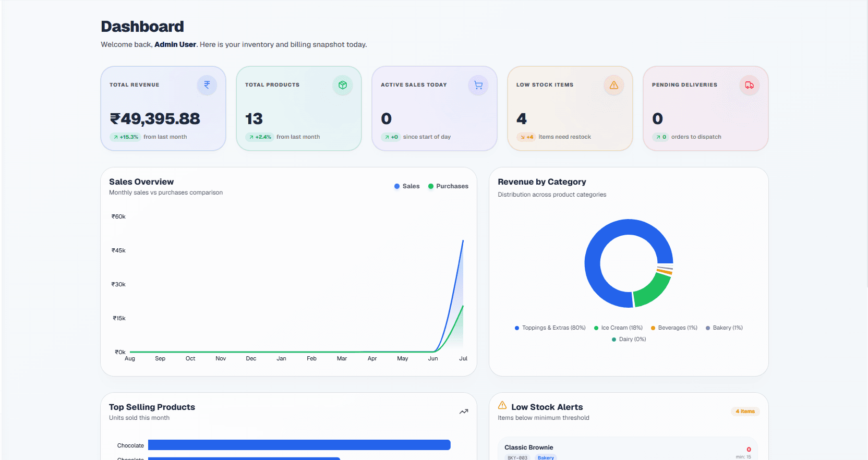Screen dimensions: 868x460
Task: Click the Low Stock Alerts heading
Action: pos(547,407)
